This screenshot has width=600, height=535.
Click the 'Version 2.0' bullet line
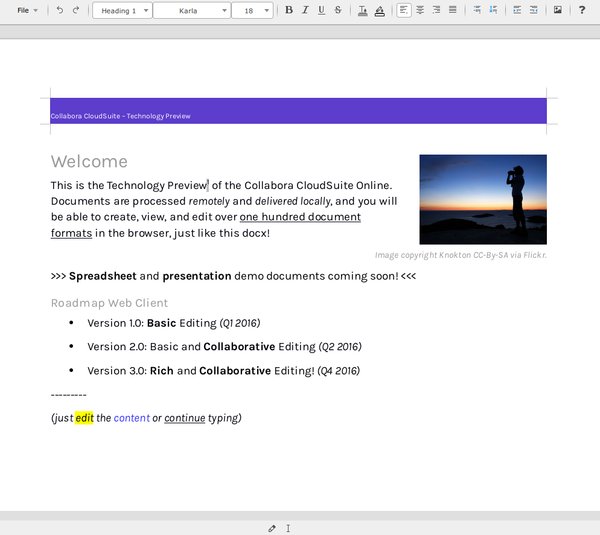pyautogui.click(x=224, y=347)
